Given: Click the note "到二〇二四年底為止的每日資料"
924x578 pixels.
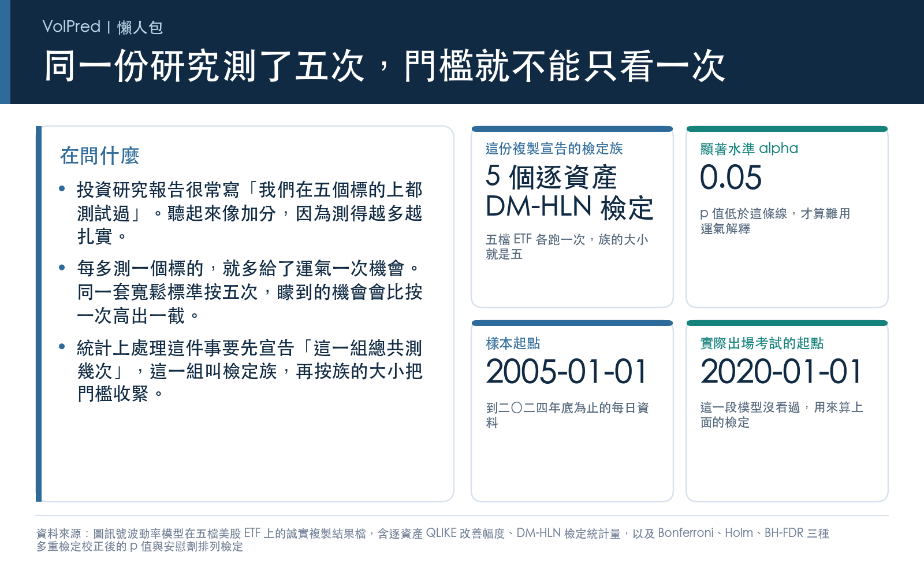Looking at the screenshot, I should [x=567, y=415].
